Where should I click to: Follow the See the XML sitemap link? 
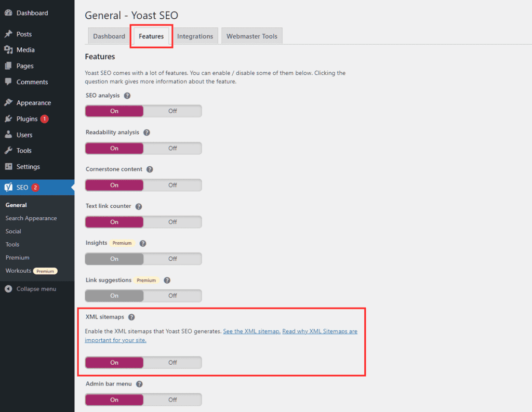coord(252,331)
